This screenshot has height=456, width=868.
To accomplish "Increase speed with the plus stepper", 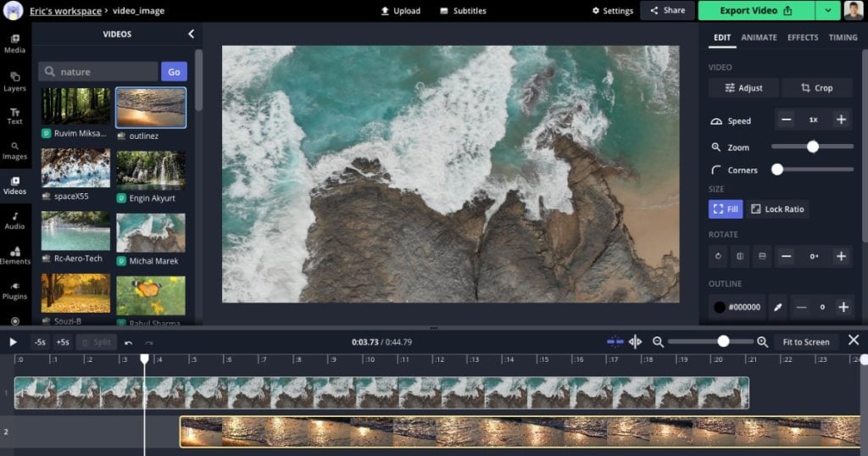I will 841,120.
